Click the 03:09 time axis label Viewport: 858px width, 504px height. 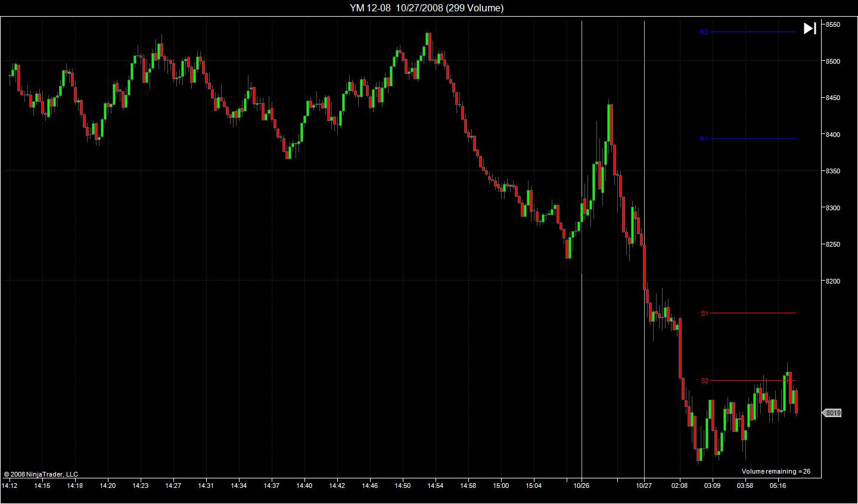[713, 486]
